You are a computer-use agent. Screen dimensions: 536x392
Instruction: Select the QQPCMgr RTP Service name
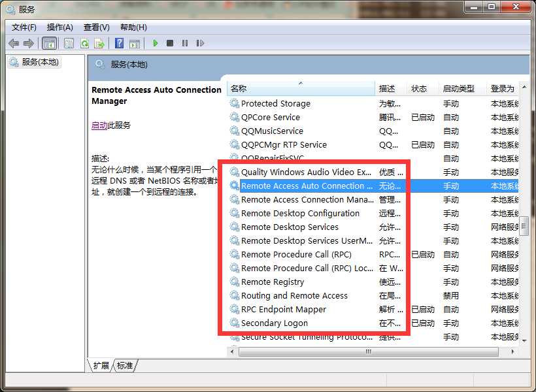[x=284, y=144]
